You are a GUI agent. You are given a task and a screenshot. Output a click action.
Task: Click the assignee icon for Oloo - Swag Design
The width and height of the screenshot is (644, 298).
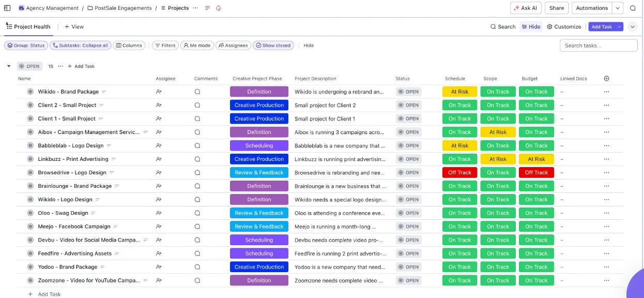159,213
